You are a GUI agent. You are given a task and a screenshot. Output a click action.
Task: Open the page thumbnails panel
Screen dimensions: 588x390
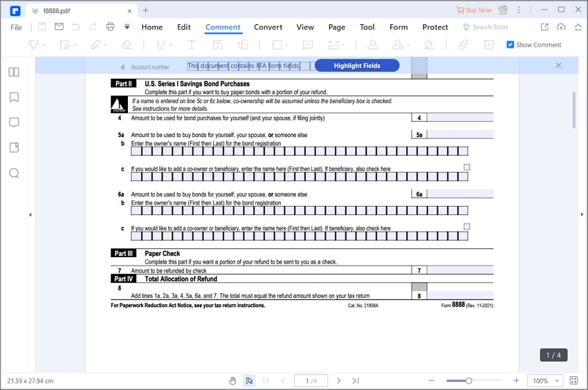[x=13, y=72]
